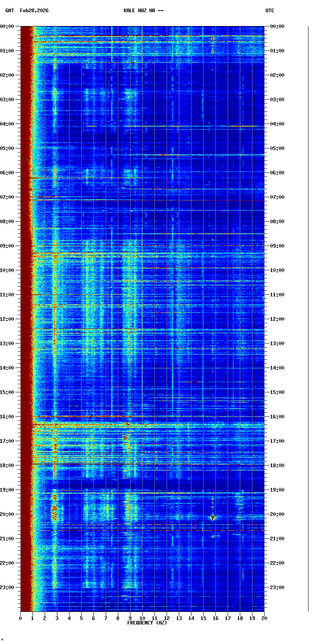Select the 03:00 marker on the left GMT axis

7,100
